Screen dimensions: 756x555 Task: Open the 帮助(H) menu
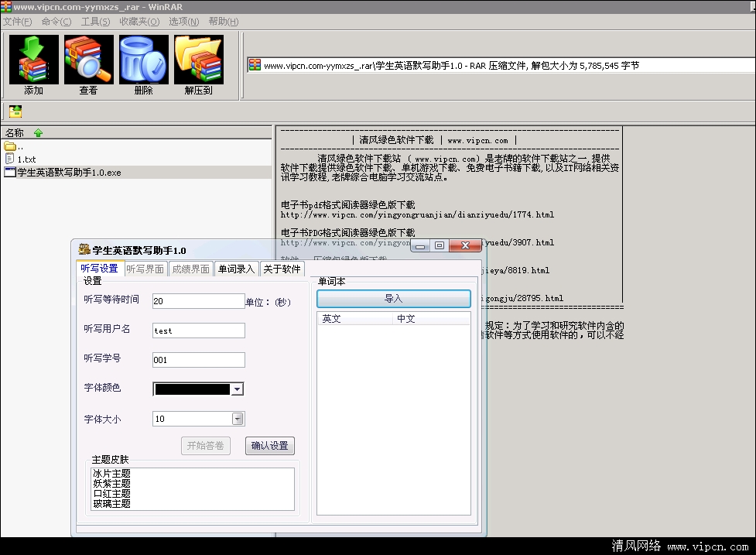223,22
